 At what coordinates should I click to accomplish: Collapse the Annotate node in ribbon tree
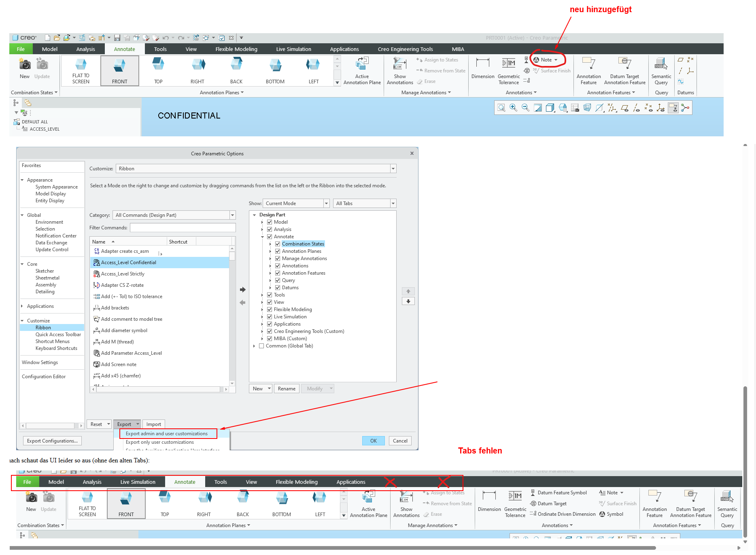(x=262, y=237)
